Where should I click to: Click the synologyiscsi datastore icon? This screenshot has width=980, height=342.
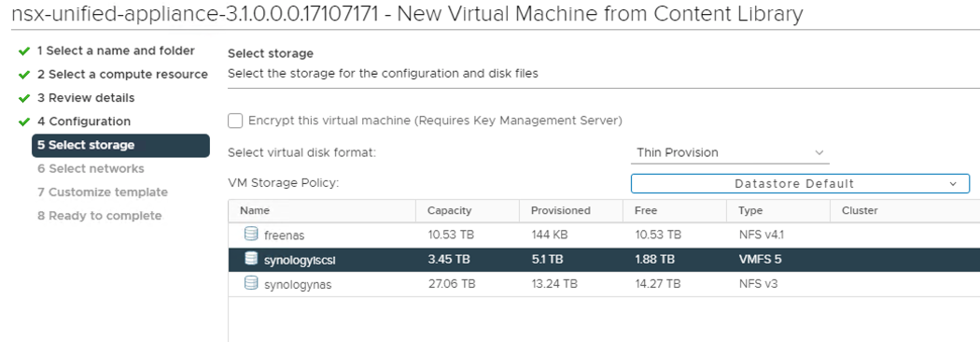click(251, 259)
